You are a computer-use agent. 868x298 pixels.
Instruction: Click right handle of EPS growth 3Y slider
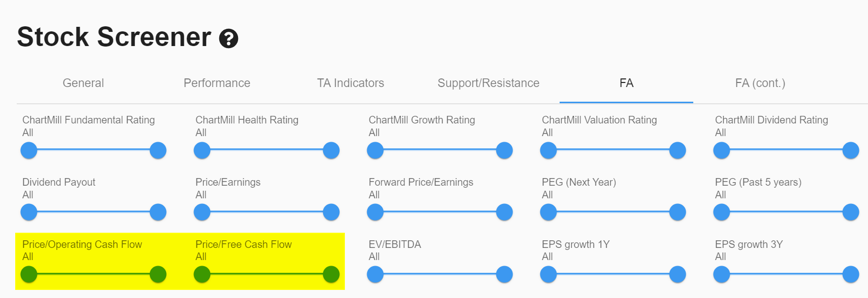point(851,274)
